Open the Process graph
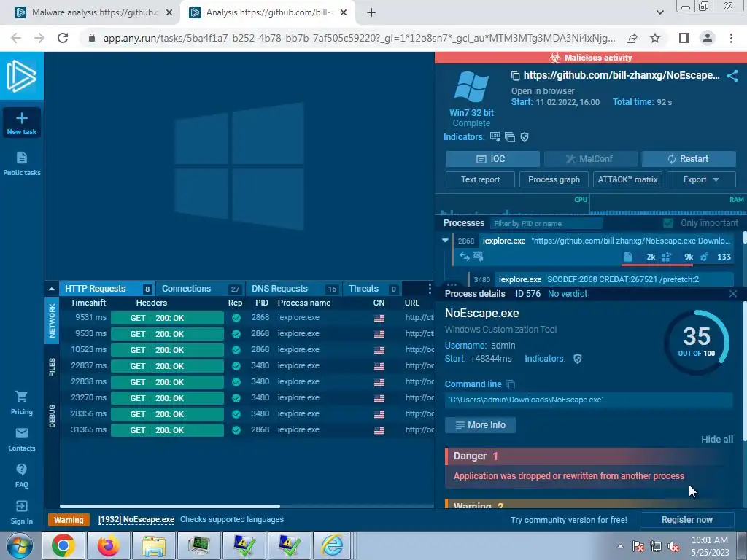747x560 pixels. point(554,179)
